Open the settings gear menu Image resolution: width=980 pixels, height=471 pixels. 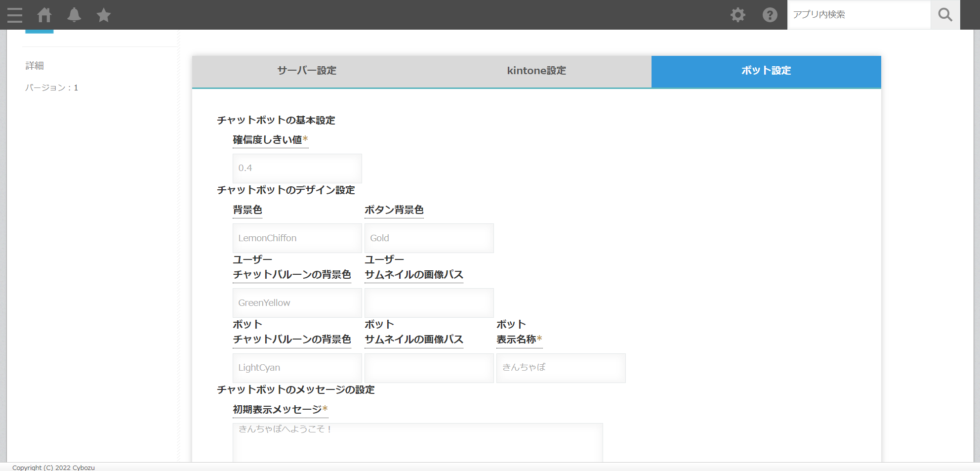738,15
